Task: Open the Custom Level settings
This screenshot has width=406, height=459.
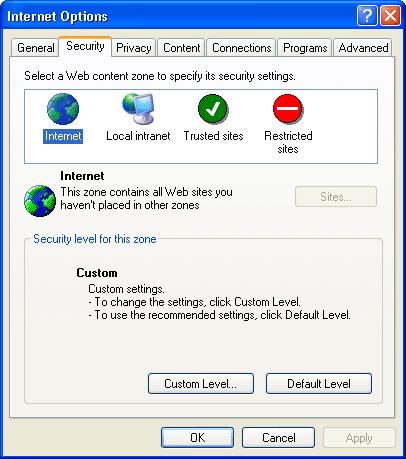Action: click(201, 384)
